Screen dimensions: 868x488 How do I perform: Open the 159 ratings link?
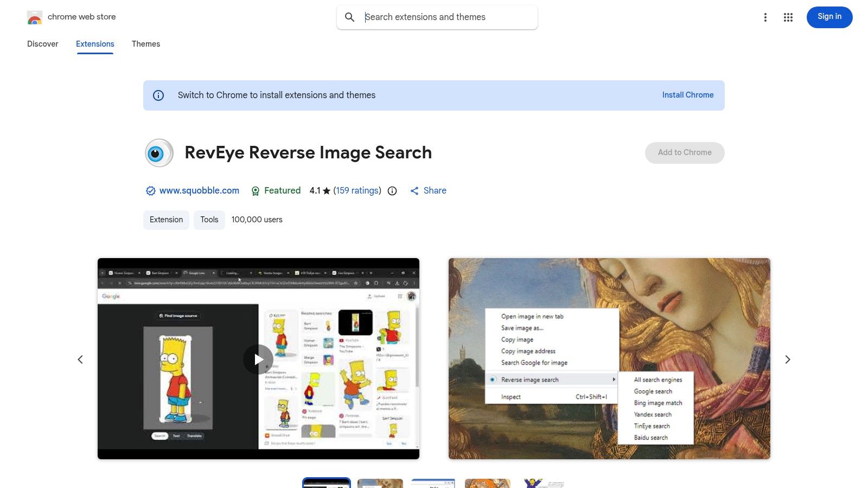coord(357,191)
